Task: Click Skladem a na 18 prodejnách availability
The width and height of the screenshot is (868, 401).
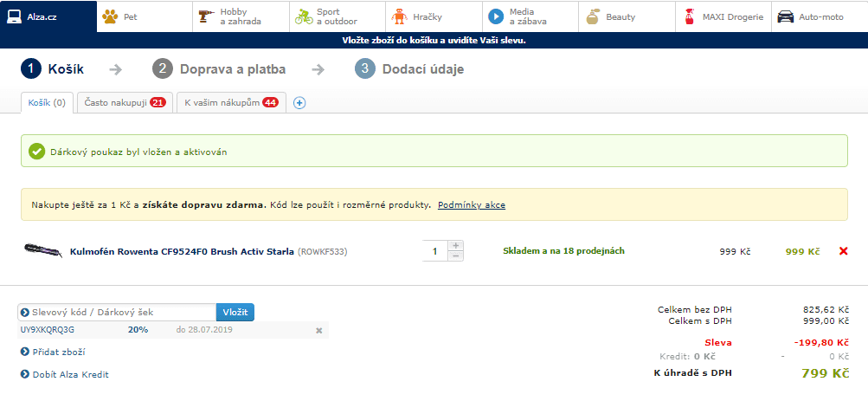Action: pyautogui.click(x=563, y=251)
